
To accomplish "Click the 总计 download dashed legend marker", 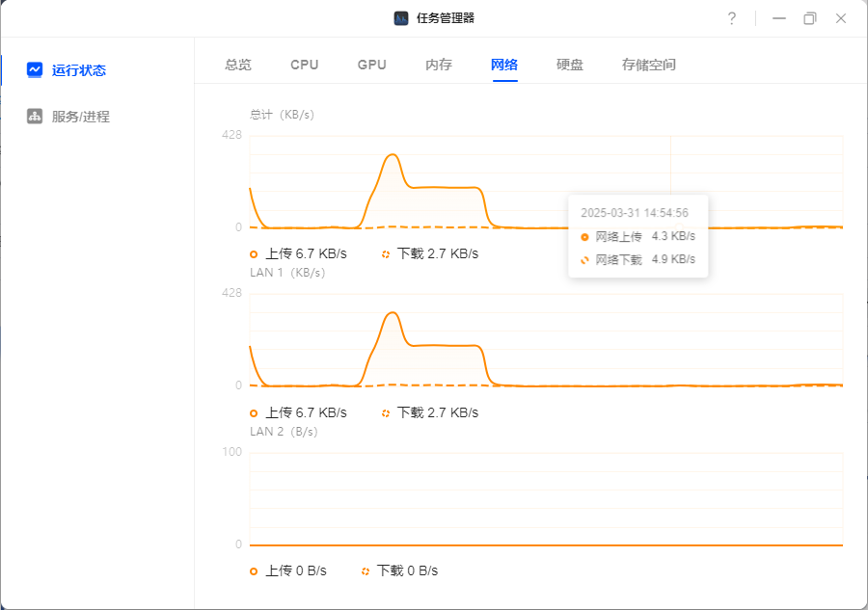I will [385, 254].
